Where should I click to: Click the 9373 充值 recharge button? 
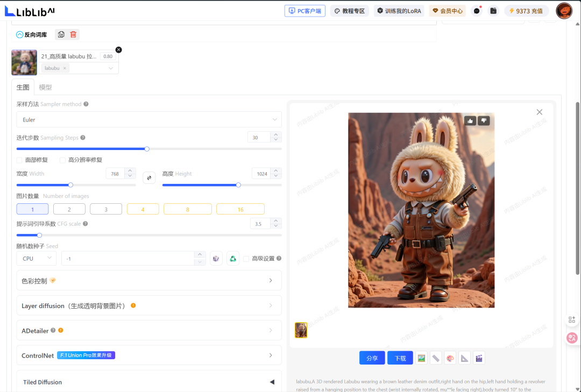click(527, 11)
